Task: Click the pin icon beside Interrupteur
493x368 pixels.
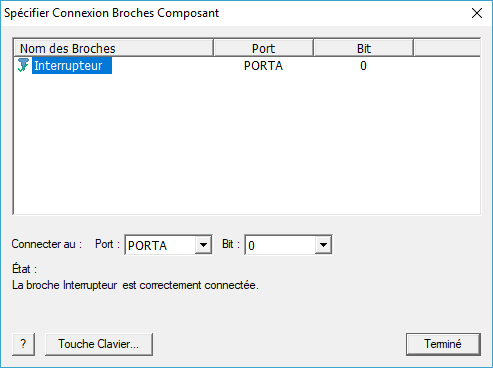Action: click(x=23, y=65)
